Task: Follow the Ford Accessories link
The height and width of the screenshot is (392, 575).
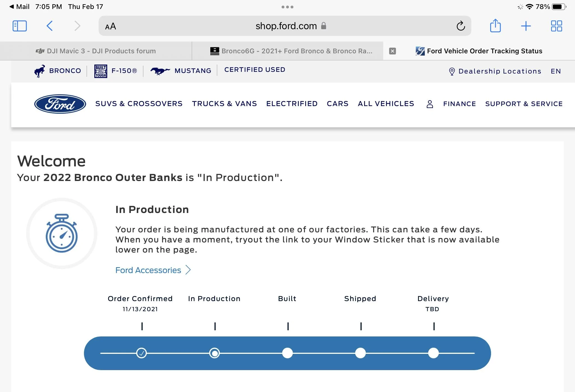Action: point(148,270)
